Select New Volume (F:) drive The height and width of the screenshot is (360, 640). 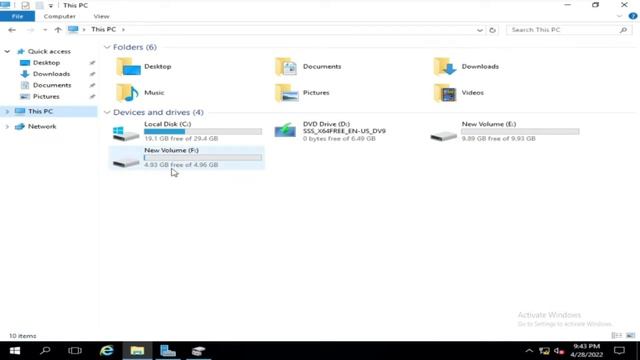[x=187, y=158]
